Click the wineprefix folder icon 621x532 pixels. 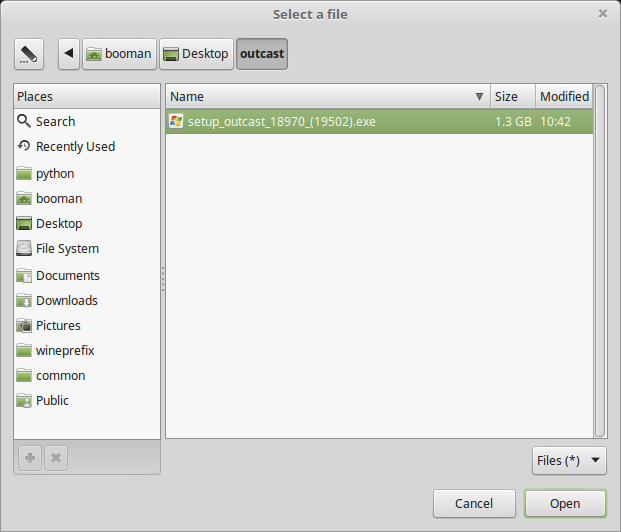coord(24,351)
